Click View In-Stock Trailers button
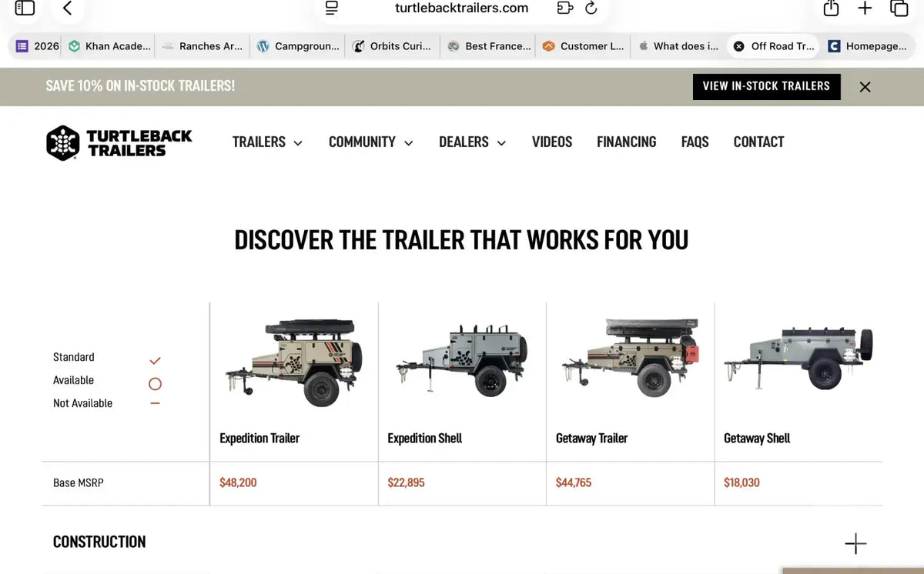Image resolution: width=924 pixels, height=574 pixels. pyautogui.click(x=766, y=86)
